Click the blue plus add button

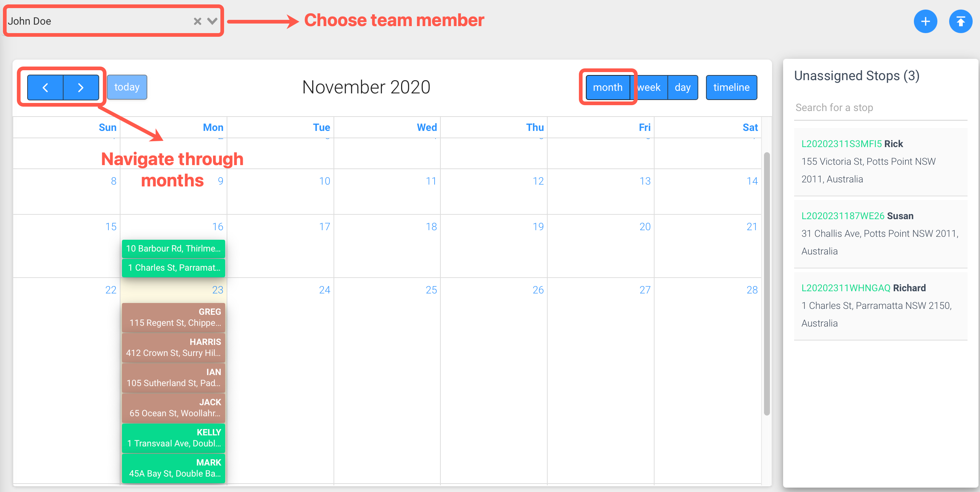tap(925, 21)
